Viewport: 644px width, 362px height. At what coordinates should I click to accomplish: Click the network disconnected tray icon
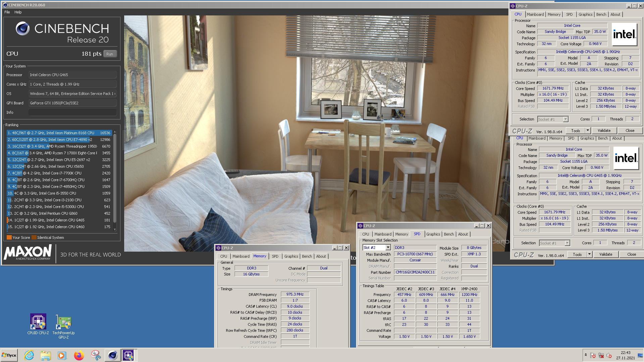[x=601, y=355]
